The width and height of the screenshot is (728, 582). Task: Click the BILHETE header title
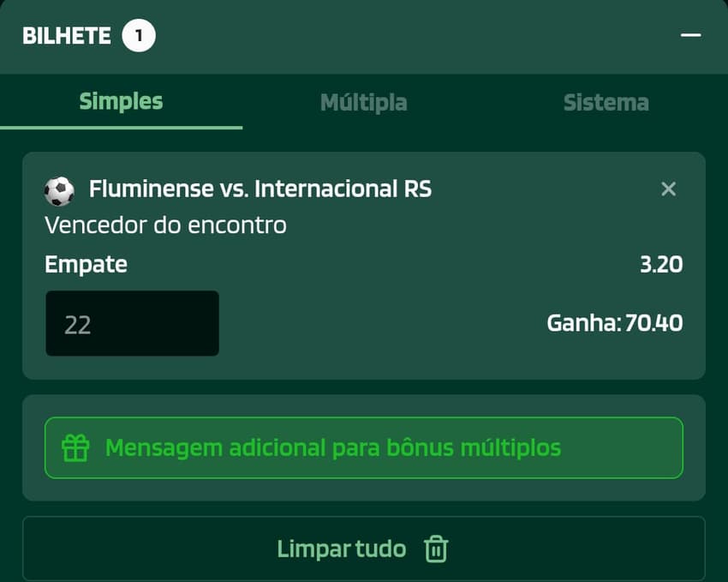68,35
